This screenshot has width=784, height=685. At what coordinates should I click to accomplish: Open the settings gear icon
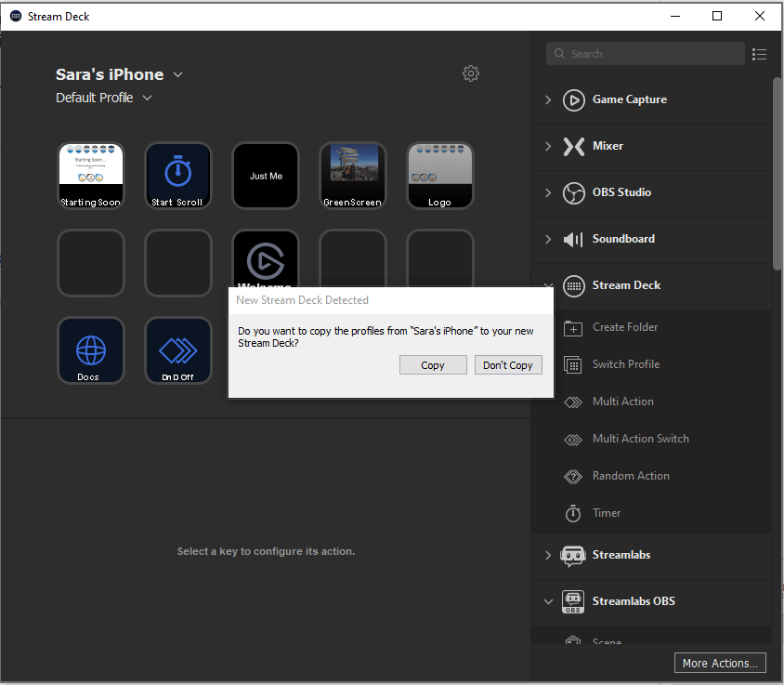471,74
